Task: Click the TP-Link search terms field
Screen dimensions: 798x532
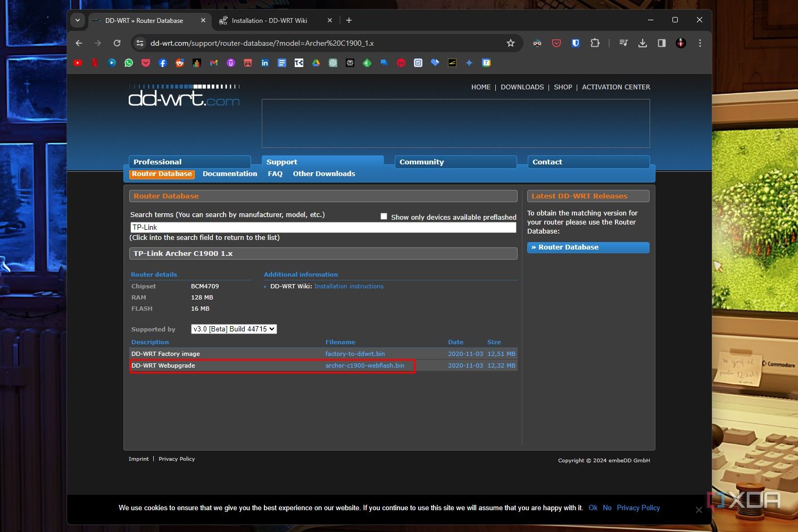Action: click(x=323, y=227)
